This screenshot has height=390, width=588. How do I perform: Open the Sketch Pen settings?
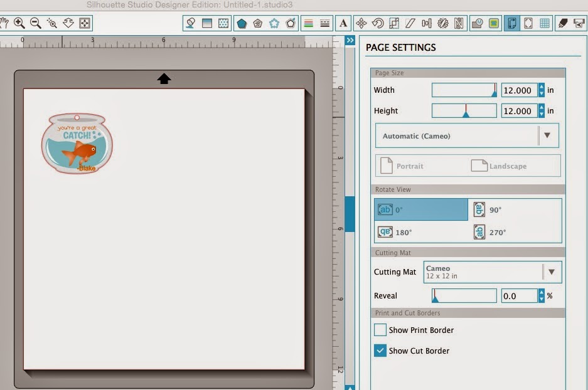click(564, 23)
